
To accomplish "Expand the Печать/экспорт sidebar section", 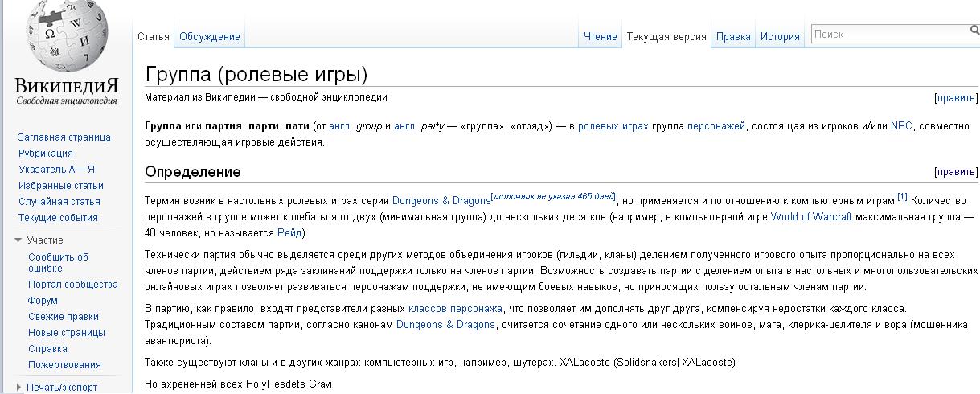I will pos(19,387).
